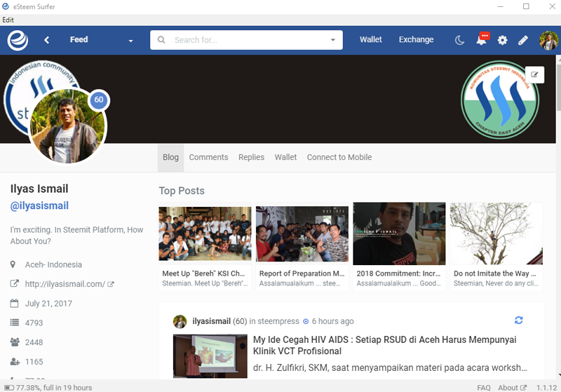Open top post Do not Imitate the Way ...
This screenshot has height=392, width=561.
pyautogui.click(x=496, y=246)
